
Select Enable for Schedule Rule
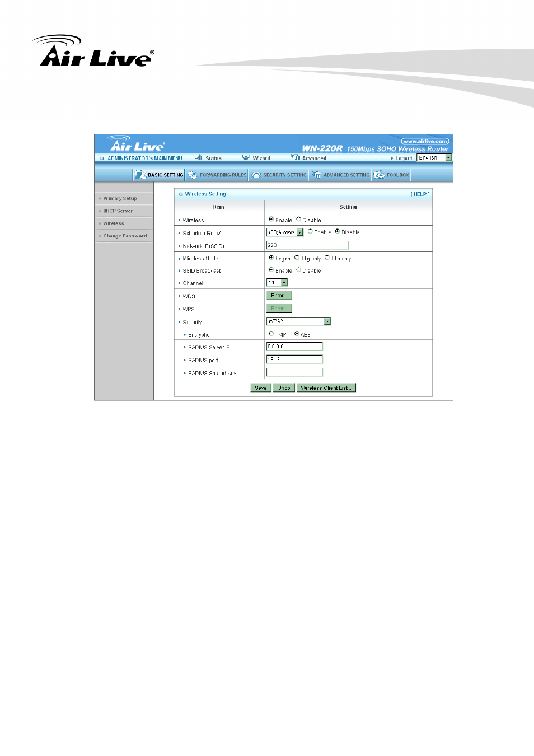pos(310,231)
